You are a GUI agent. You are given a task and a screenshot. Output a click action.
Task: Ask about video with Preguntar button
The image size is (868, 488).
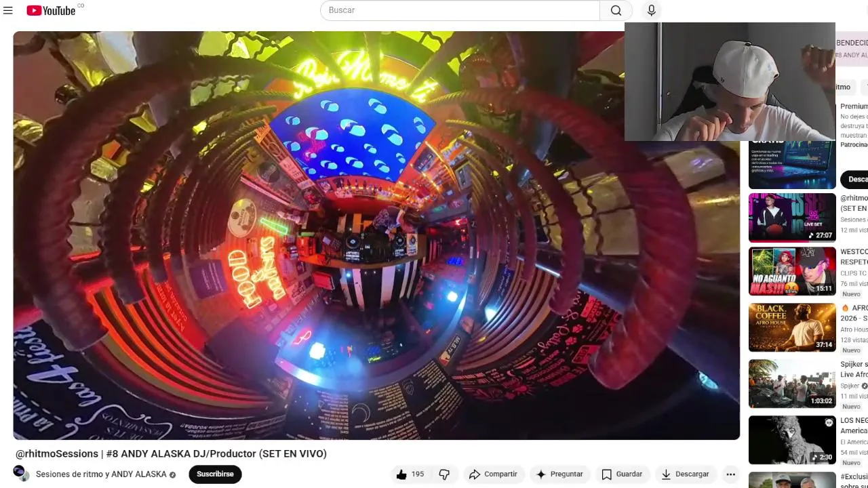pyautogui.click(x=559, y=474)
